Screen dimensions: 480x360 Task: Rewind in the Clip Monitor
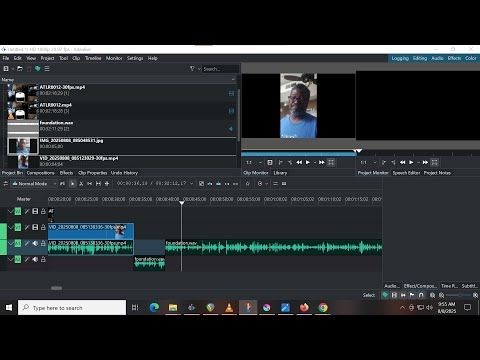coord(299,162)
